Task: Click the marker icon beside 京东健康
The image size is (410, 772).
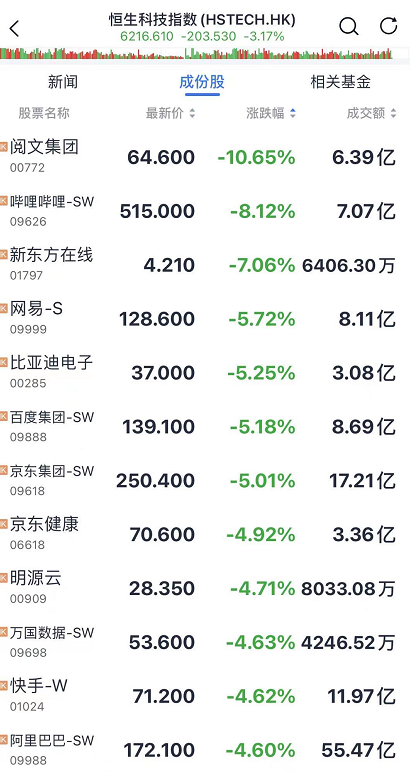Action: pyautogui.click(x=4, y=524)
